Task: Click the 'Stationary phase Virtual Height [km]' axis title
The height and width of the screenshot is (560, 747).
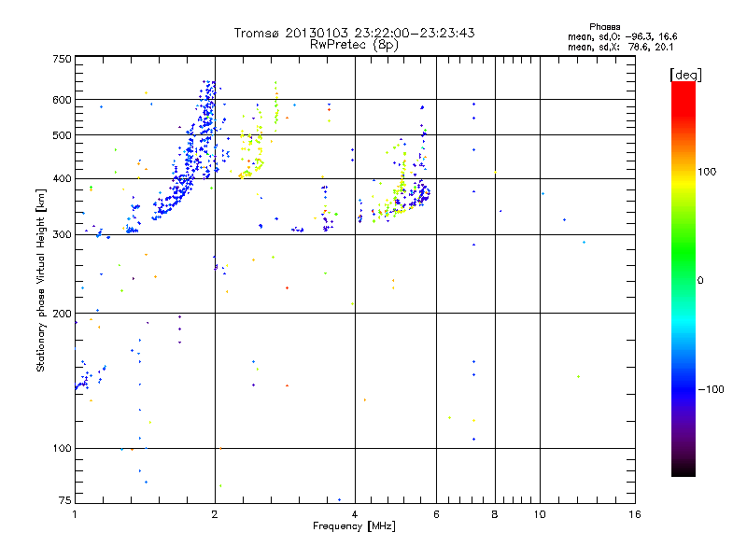Action: 41,280
